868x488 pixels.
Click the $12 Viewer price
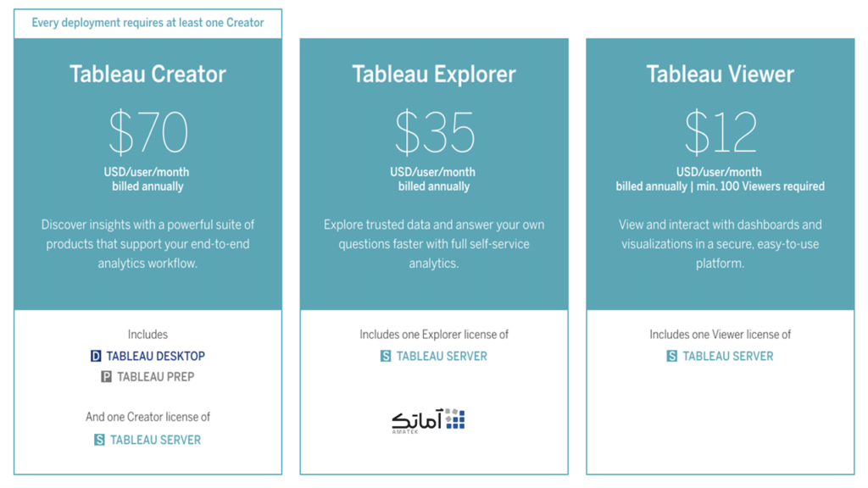720,133
